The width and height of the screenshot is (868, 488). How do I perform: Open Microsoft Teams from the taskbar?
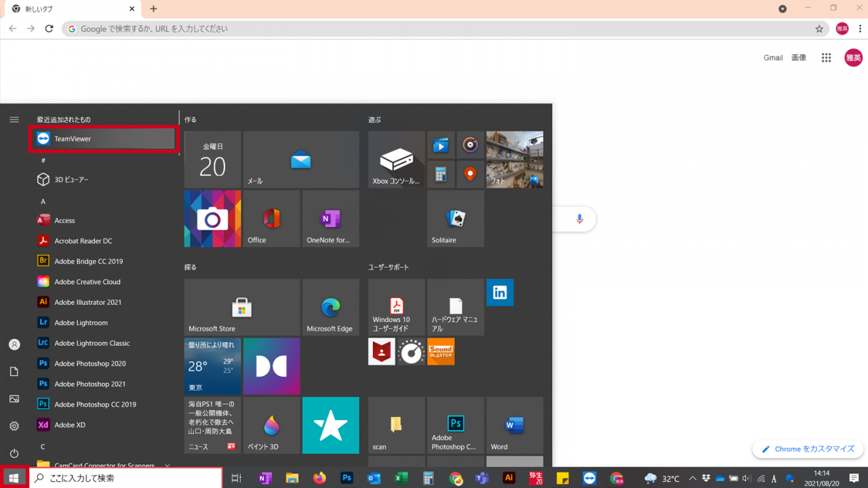click(x=482, y=479)
